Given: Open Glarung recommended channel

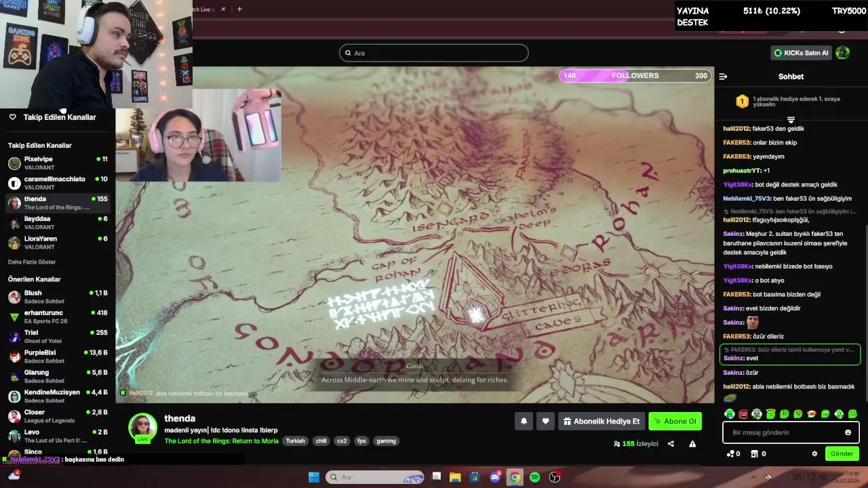Looking at the screenshot, I should pos(58,376).
